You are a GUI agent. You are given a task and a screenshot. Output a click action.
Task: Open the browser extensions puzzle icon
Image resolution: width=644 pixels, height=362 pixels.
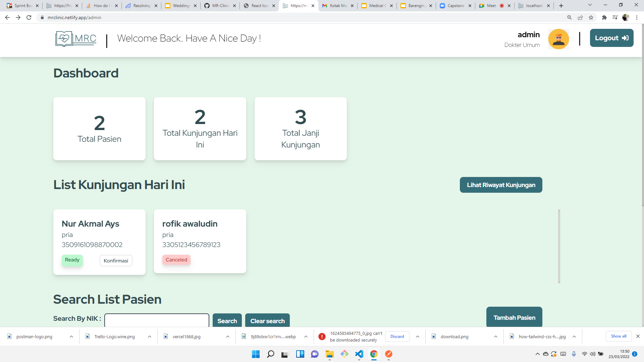(x=604, y=17)
